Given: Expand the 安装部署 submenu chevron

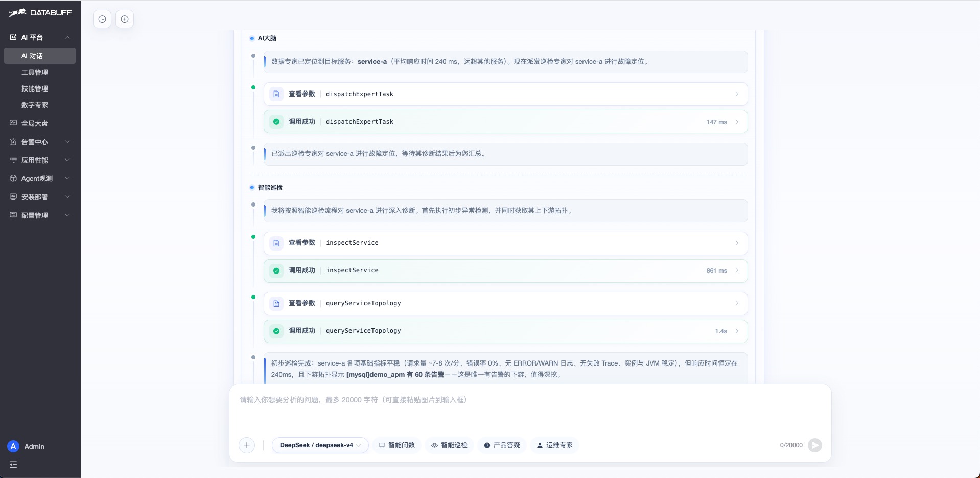Looking at the screenshot, I should click(x=67, y=197).
